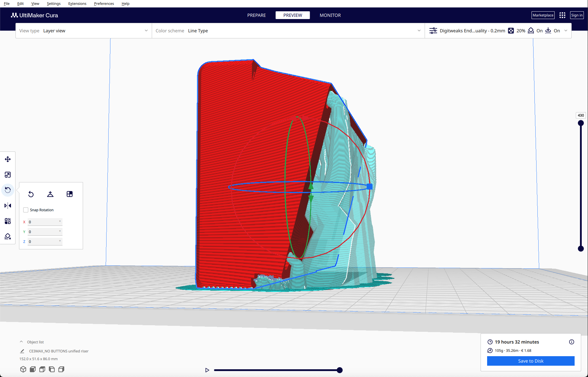588x377 pixels.
Task: Collapse the Object list
Action: pos(21,342)
